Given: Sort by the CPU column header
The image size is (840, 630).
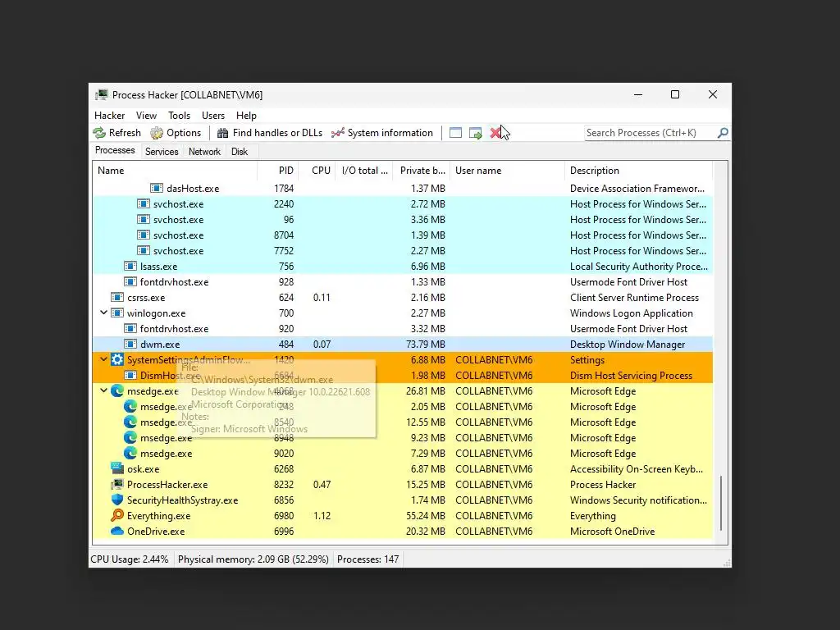Looking at the screenshot, I should click(x=317, y=171).
